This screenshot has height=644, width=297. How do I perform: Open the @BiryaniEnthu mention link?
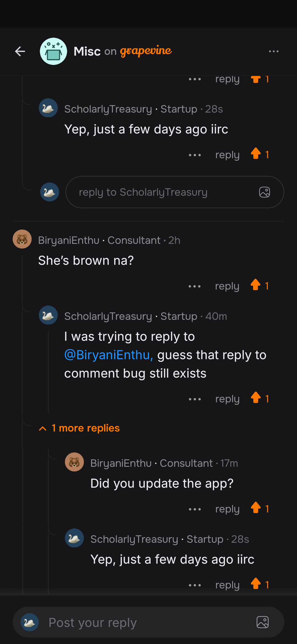[108, 355]
